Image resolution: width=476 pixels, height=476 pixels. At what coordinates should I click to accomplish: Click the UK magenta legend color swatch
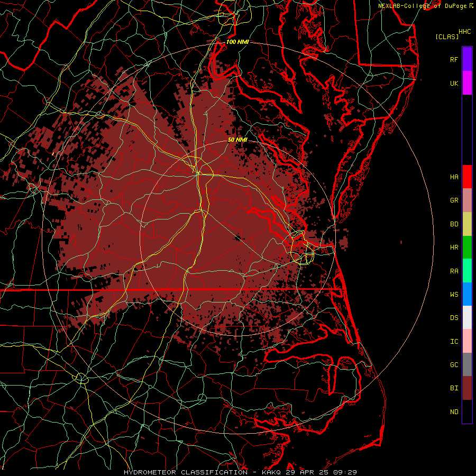467,83
